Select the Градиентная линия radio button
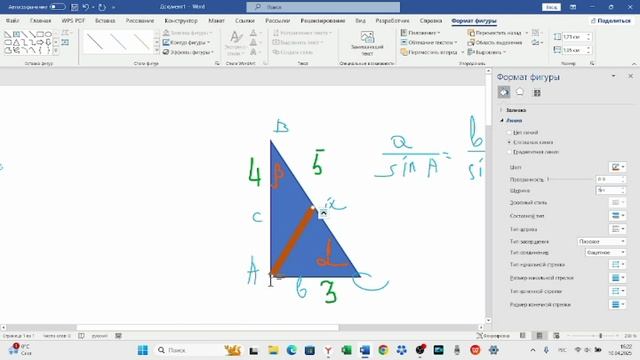This screenshot has height=360, width=640. 509,152
